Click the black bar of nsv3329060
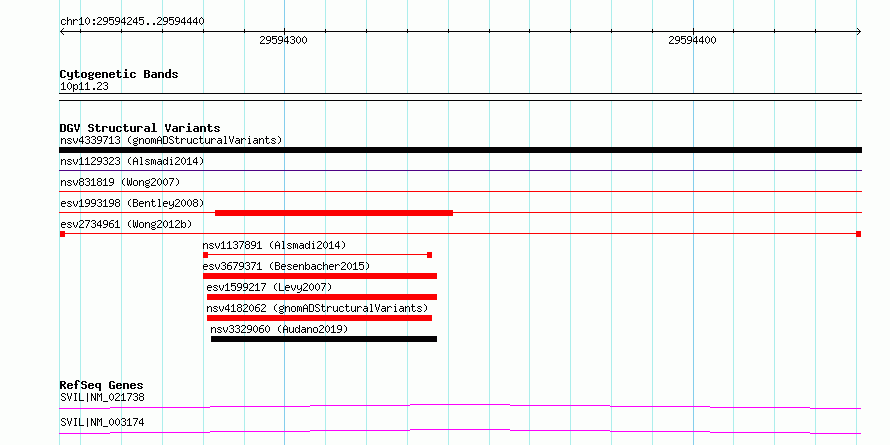Image resolution: width=890 pixels, height=445 pixels. tap(324, 339)
